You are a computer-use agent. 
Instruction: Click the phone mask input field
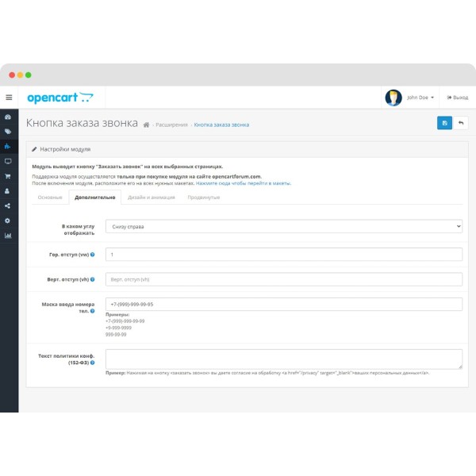click(x=284, y=304)
